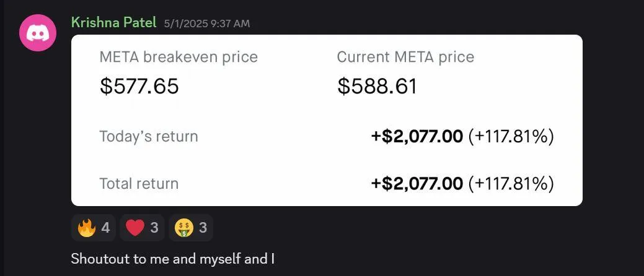This screenshot has height=276, width=644.
Task: Open the Krishna Patel username profile
Action: coord(114,22)
